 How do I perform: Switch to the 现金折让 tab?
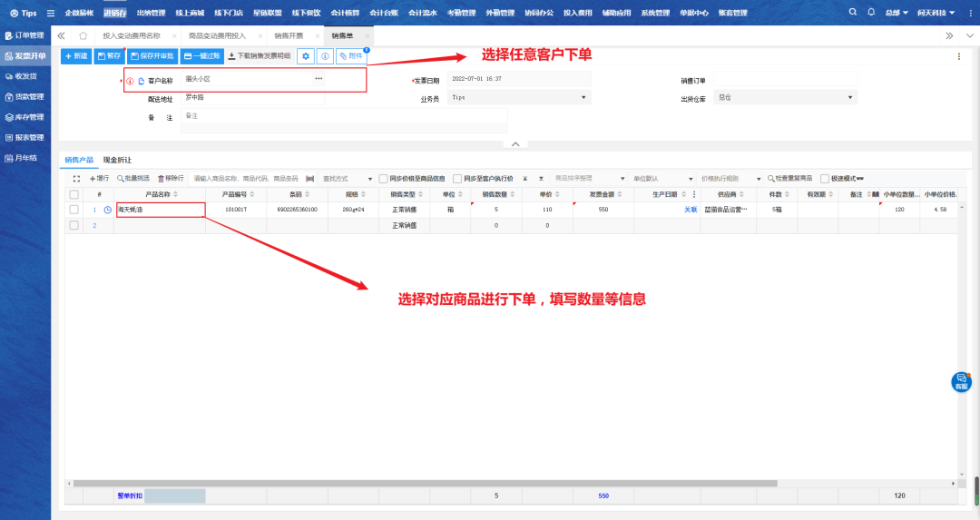[x=117, y=160]
